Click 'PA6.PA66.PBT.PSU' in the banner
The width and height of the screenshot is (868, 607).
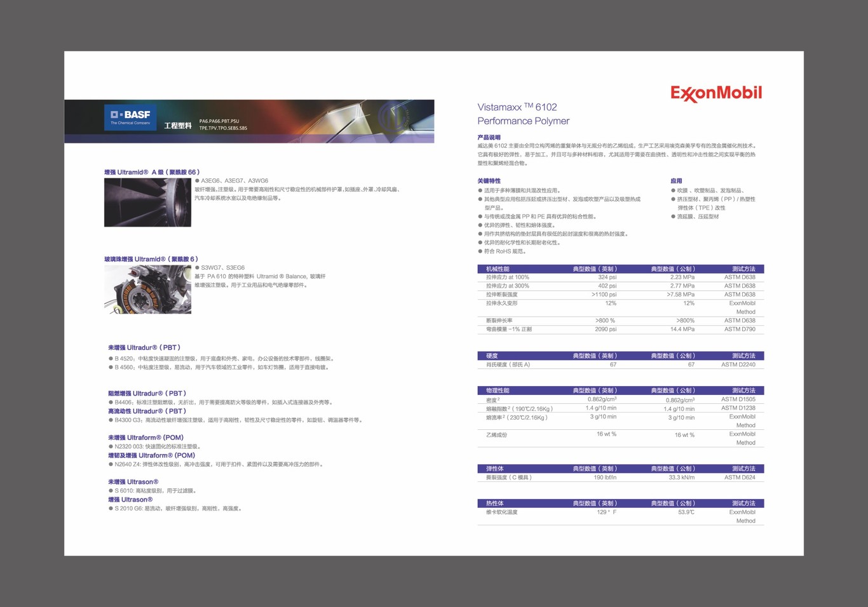(x=219, y=121)
